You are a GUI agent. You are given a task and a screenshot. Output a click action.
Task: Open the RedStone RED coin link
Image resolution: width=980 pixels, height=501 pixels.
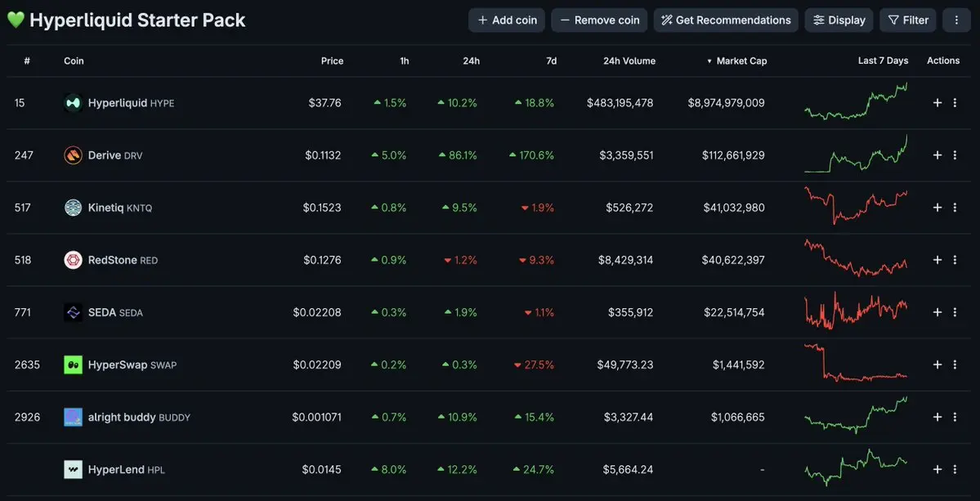click(123, 260)
